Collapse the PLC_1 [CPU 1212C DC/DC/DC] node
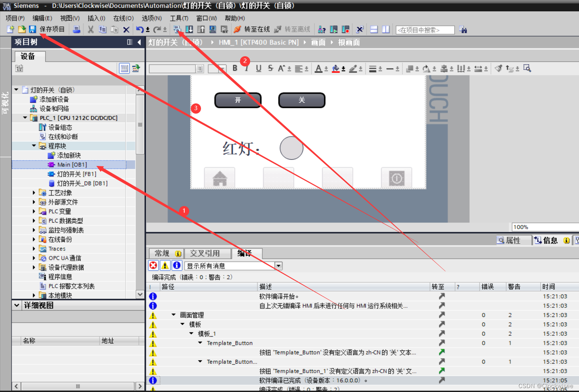This screenshot has height=392, width=579. point(25,118)
